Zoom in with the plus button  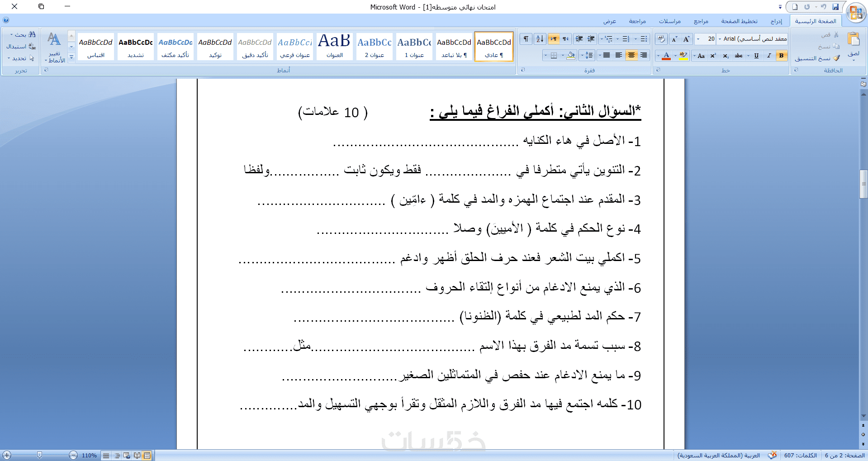[7, 456]
